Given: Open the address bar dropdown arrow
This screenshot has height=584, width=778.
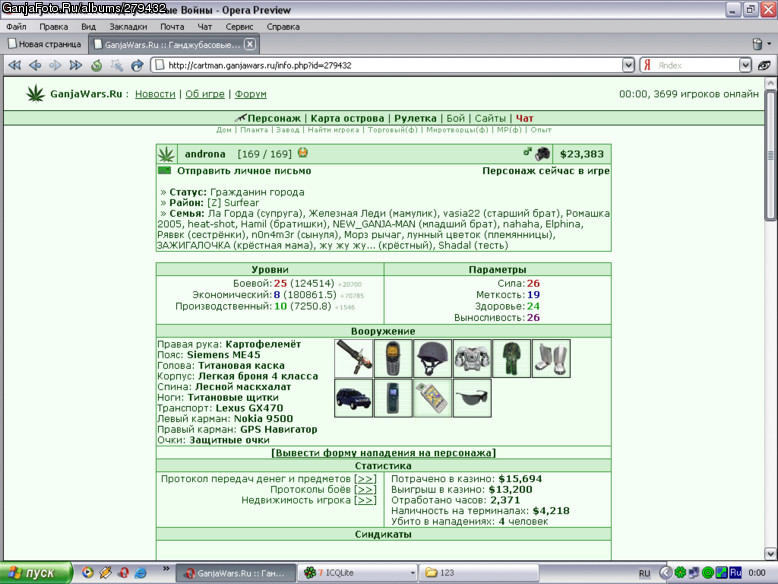Looking at the screenshot, I should coord(628,65).
